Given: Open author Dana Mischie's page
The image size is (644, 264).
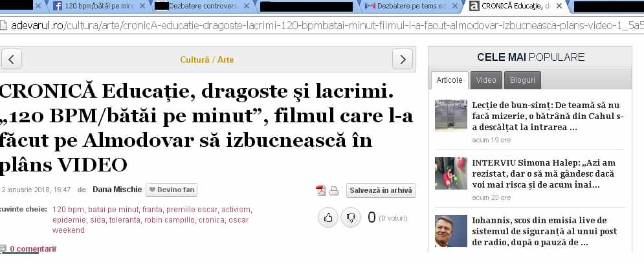Looking at the screenshot, I should tap(117, 190).
